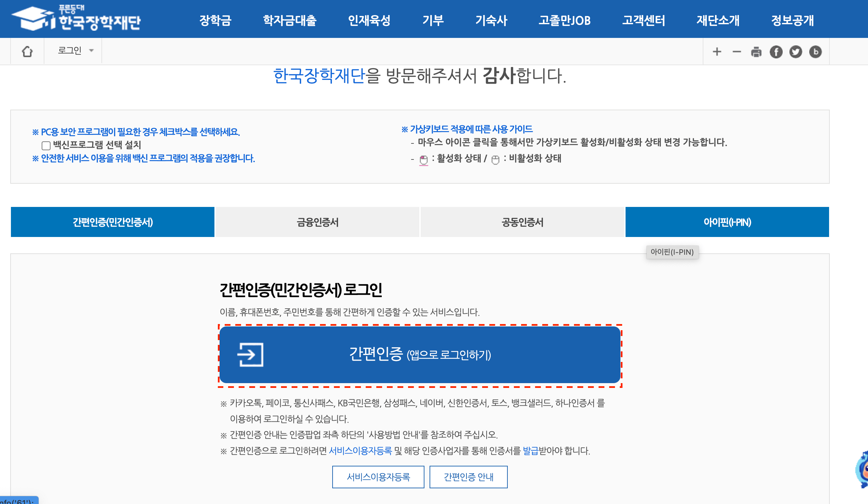The image size is (868, 504).
Task: Decrease text size with the minus icon
Action: coord(737,52)
